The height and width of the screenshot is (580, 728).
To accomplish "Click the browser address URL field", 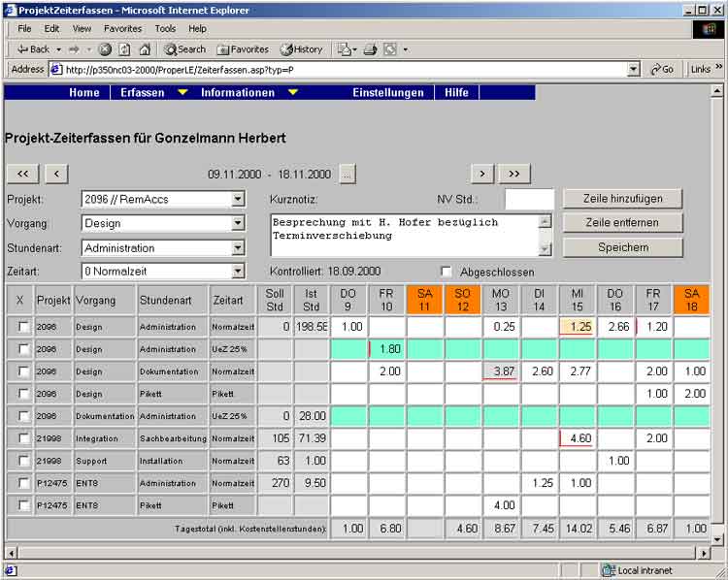I will (346, 70).
